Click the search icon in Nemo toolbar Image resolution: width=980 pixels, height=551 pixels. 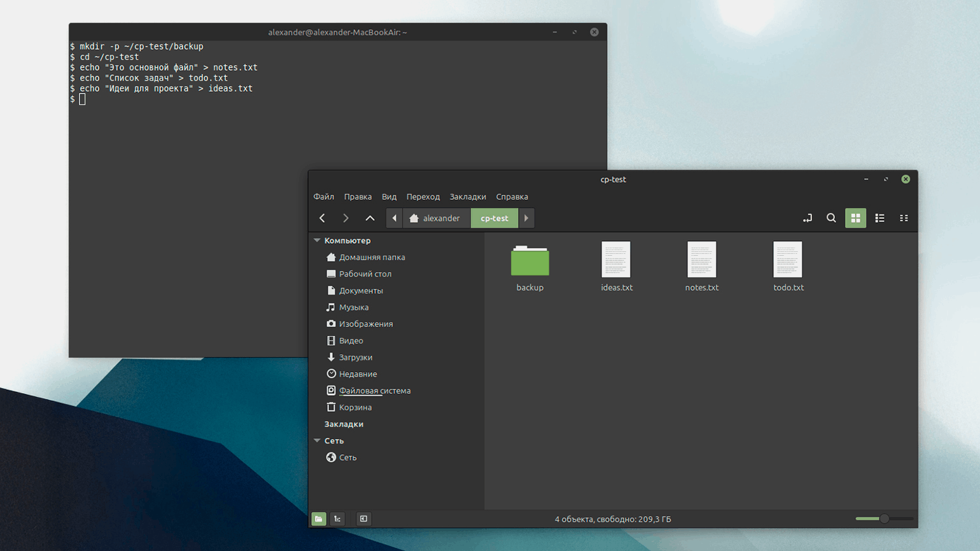click(831, 218)
